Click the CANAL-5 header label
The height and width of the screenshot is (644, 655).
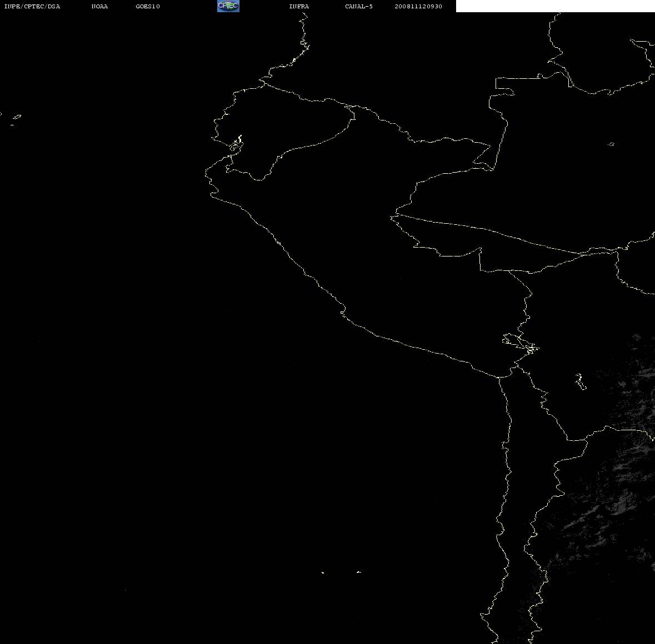359,6
